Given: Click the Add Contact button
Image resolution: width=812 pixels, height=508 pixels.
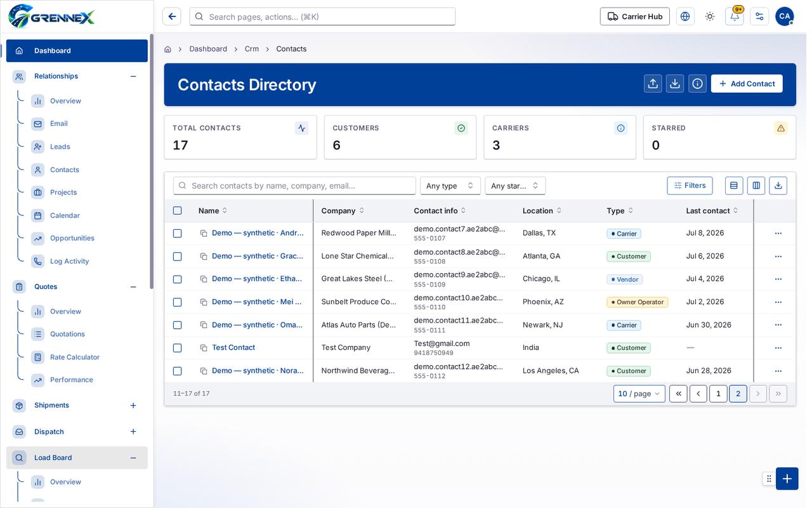Looking at the screenshot, I should [x=747, y=84].
